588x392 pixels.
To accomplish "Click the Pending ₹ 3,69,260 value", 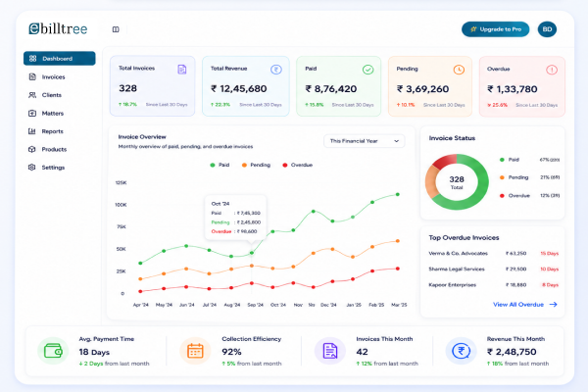I will coord(423,89).
